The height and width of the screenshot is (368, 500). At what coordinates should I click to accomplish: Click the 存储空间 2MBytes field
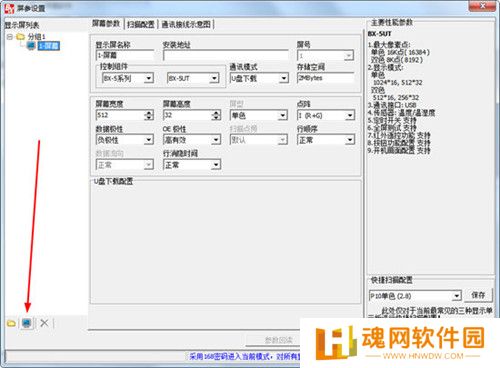coord(325,78)
